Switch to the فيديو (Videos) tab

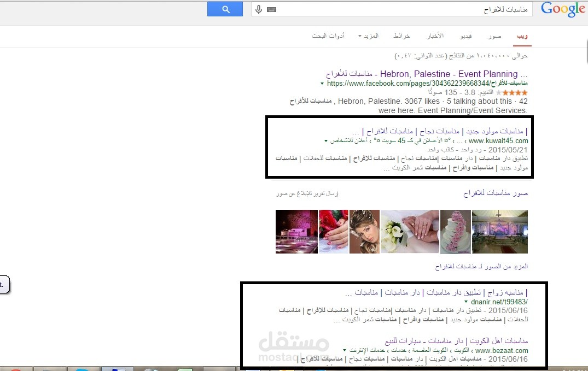[x=465, y=36]
